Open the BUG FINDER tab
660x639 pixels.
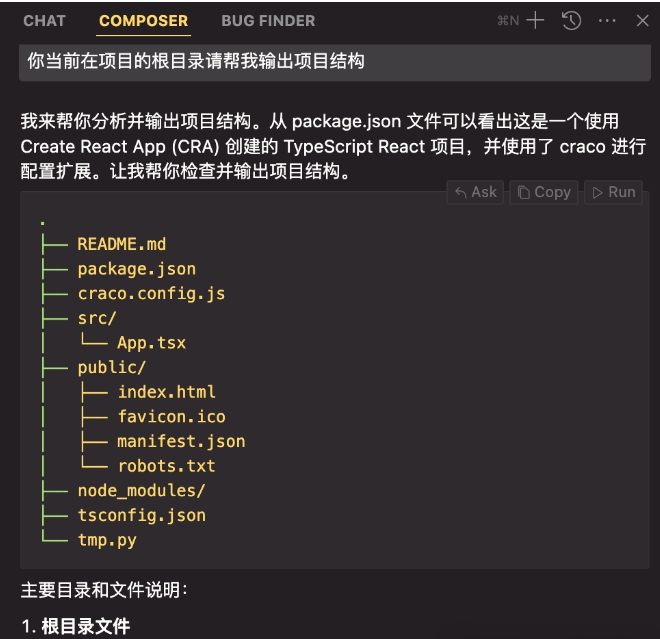268,20
